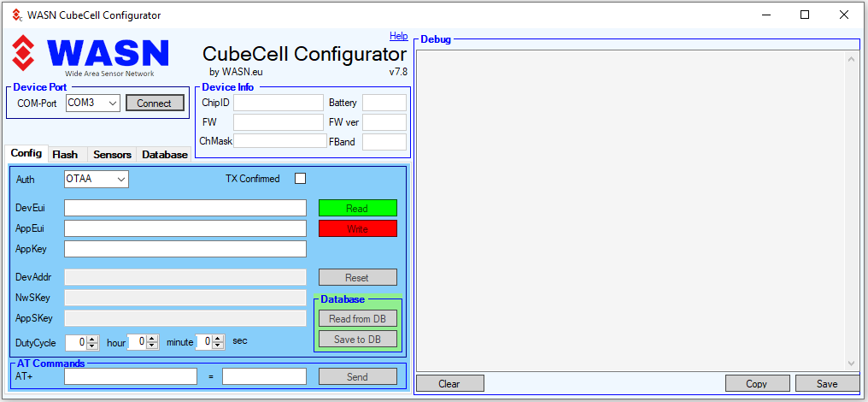
Task: Click the FW ver field
Action: coord(384,122)
